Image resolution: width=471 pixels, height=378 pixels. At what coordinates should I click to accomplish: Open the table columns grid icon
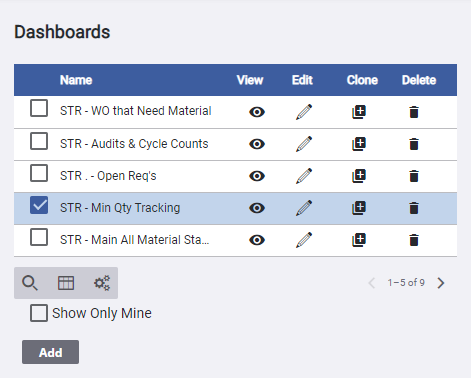tap(66, 283)
